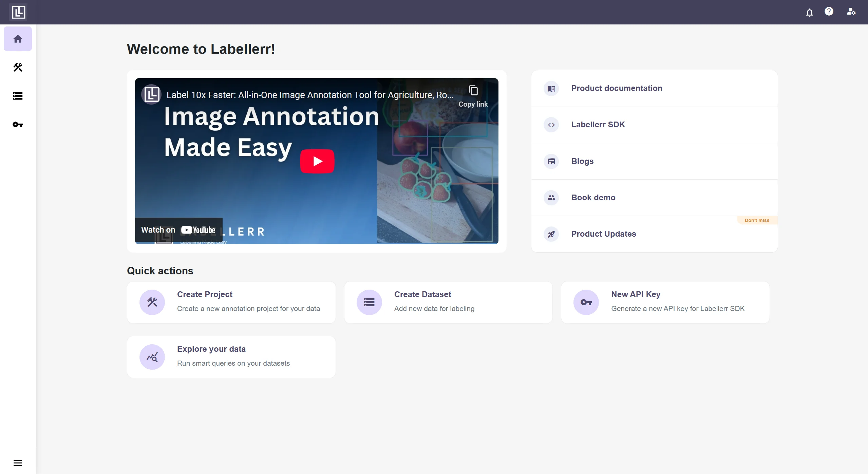Open Projects via hammer-wrench sidebar icon
This screenshot has height=474, width=868.
(18, 67)
